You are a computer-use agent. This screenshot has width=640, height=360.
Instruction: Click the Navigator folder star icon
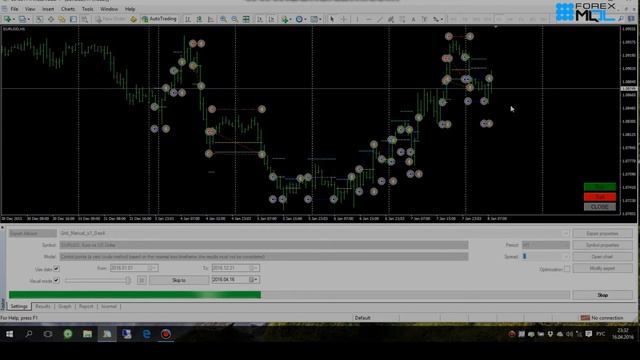tap(62, 19)
